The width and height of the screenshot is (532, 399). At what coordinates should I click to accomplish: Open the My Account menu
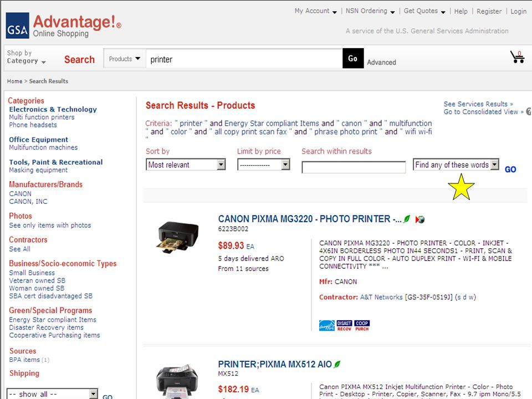pos(315,11)
